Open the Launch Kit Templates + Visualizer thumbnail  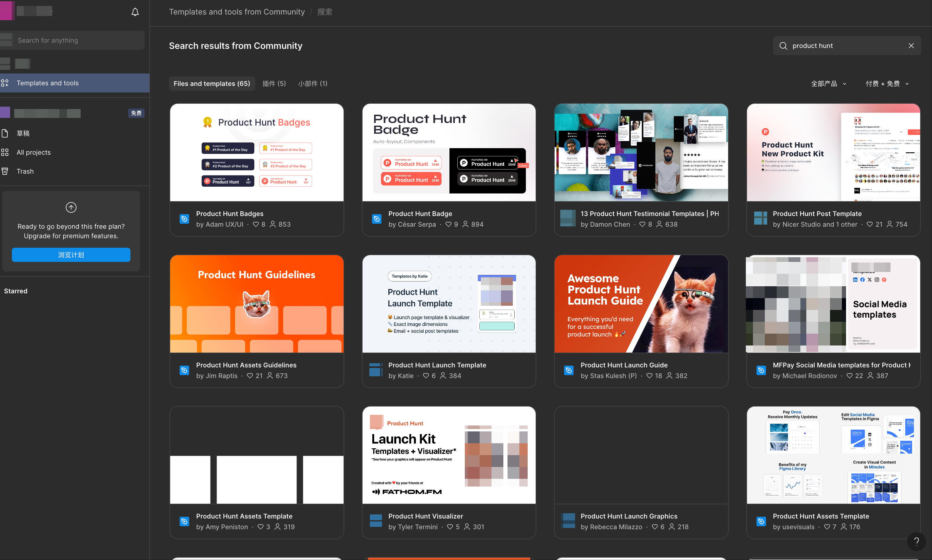click(449, 455)
